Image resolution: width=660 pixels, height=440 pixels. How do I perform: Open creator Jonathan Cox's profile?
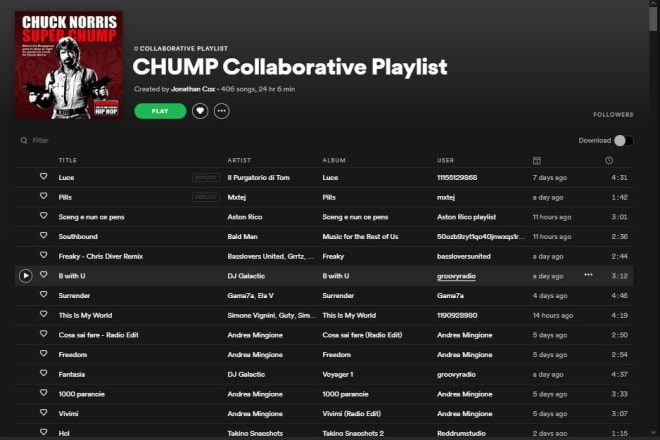193,89
